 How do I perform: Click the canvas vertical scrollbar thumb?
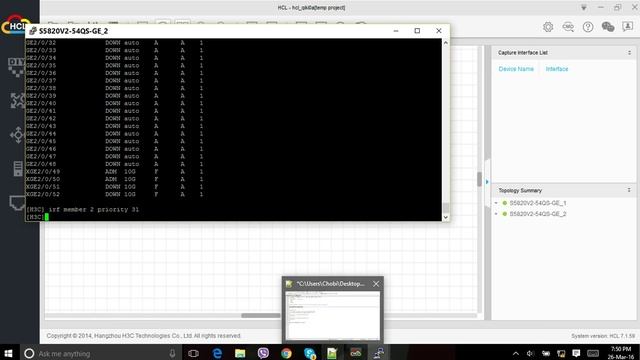click(479, 179)
